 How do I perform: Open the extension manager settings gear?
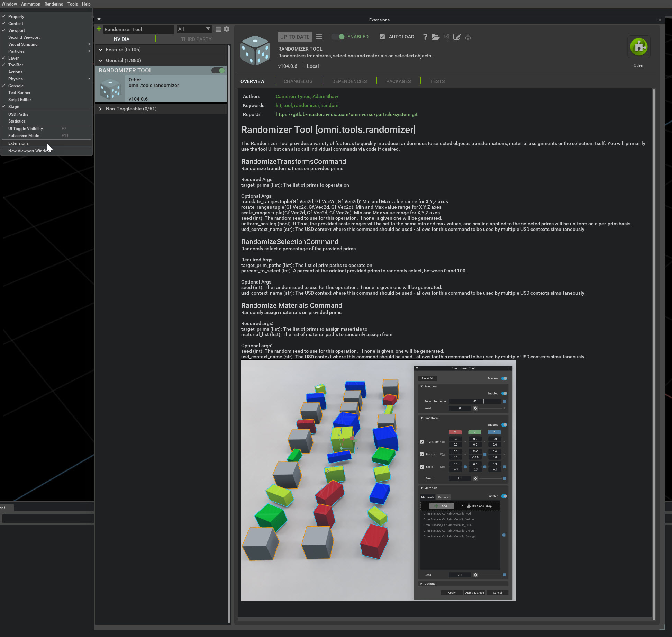pyautogui.click(x=227, y=29)
